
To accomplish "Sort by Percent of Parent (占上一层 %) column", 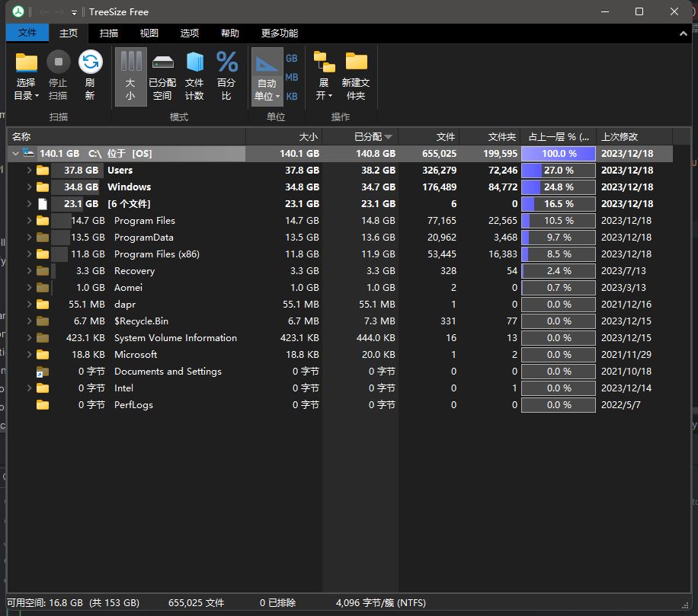I will pyautogui.click(x=559, y=136).
